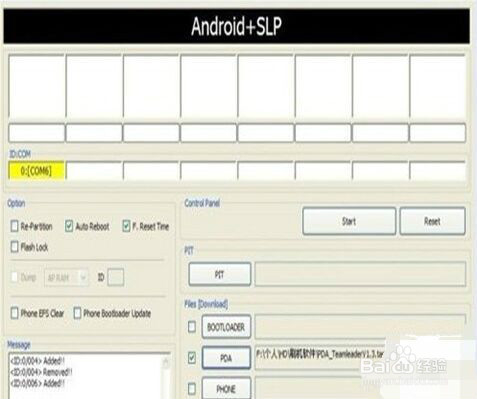Click the Message log scrollbar
Viewport: 477px width, 399px height.
pyautogui.click(x=166, y=377)
